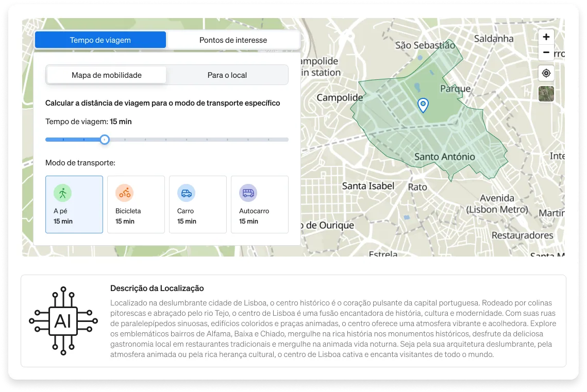Click the Rato map label
The height and width of the screenshot is (392, 587).
point(417,187)
